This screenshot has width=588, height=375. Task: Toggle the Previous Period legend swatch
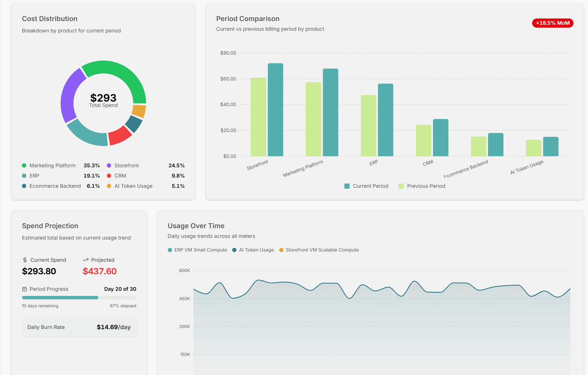coord(401,186)
